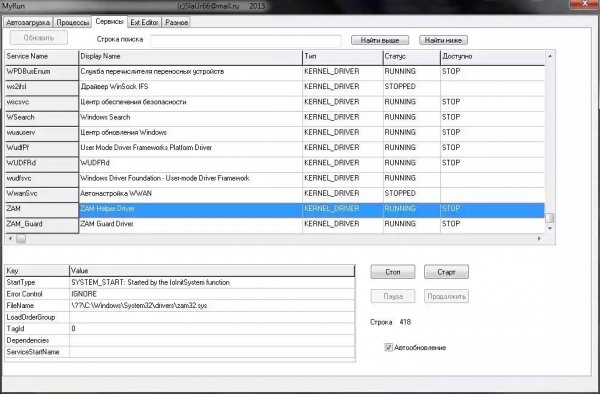Select the Сервисы tab

109,21
